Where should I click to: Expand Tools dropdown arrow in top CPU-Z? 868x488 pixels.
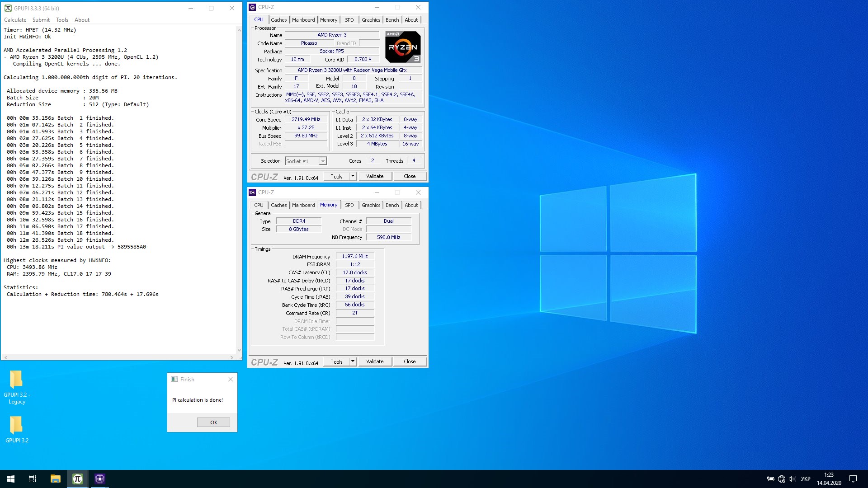353,176
